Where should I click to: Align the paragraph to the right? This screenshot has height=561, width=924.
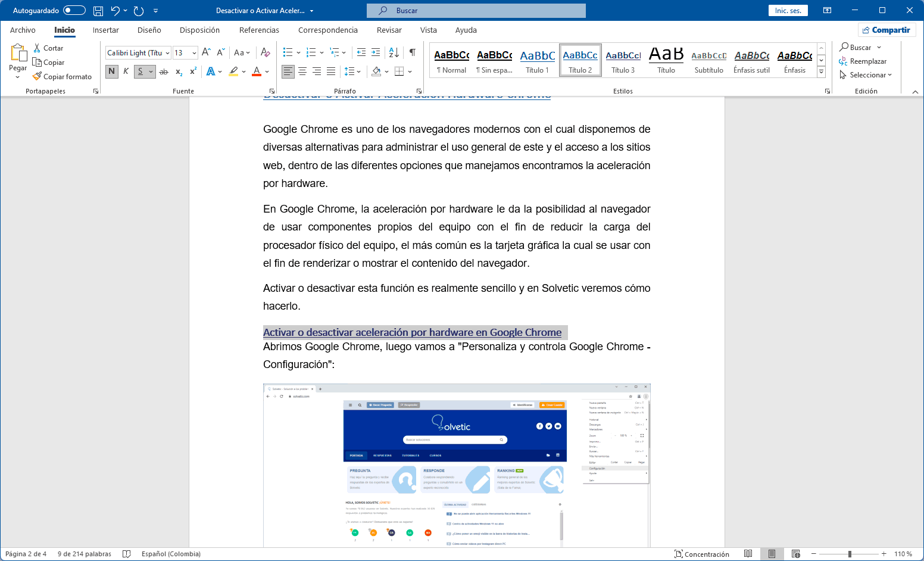pyautogui.click(x=317, y=71)
